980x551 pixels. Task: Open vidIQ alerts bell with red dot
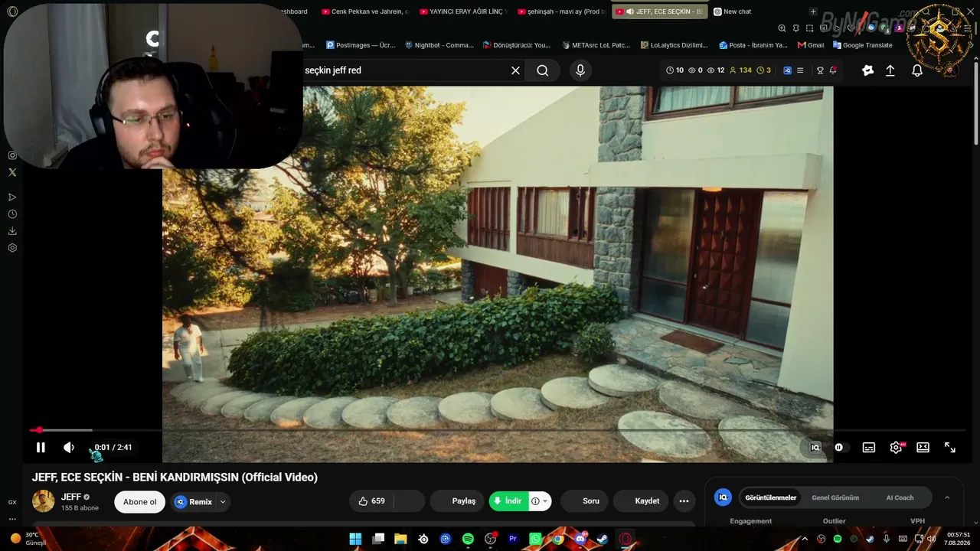(833, 70)
